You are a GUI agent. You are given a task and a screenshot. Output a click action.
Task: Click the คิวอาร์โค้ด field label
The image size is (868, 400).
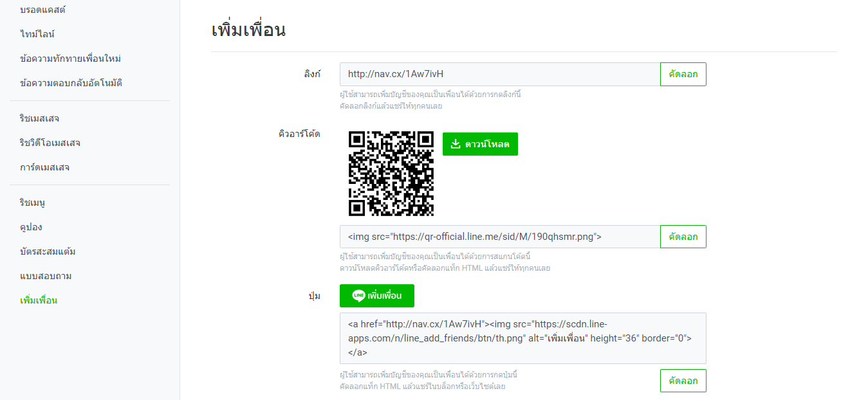[x=298, y=134]
